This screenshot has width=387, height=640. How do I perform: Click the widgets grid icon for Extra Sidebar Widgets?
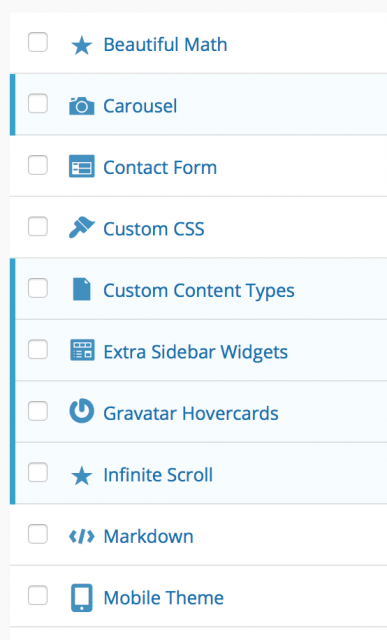[x=82, y=350]
